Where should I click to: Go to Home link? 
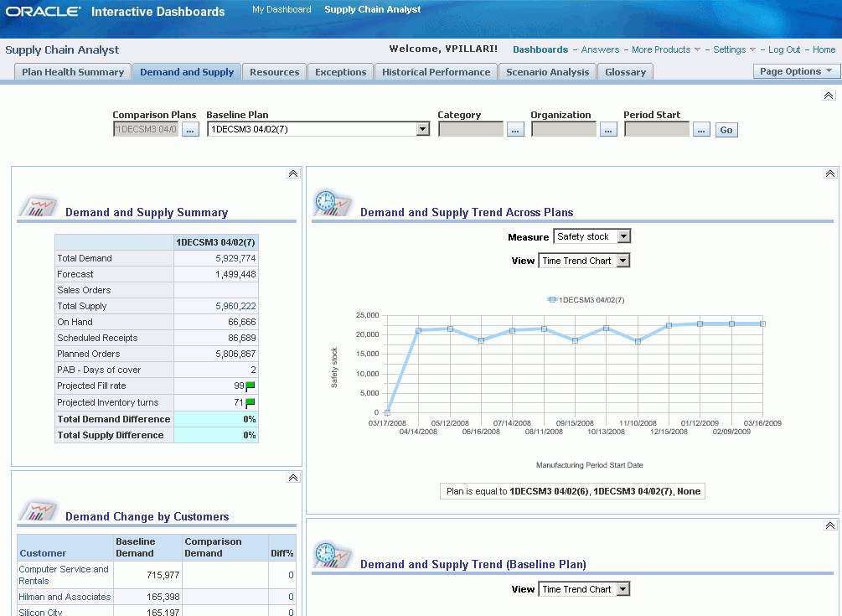click(824, 49)
